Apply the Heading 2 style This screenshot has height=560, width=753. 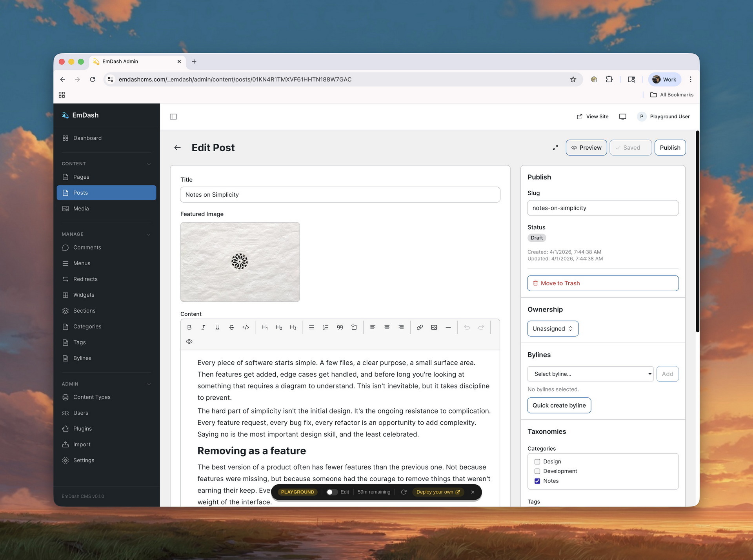[x=279, y=327]
